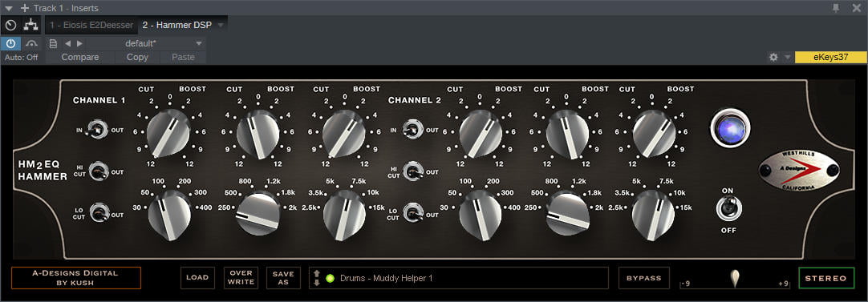Open the sidechain routing icon
Viewport: 868px width, 302px height.
tap(31, 25)
